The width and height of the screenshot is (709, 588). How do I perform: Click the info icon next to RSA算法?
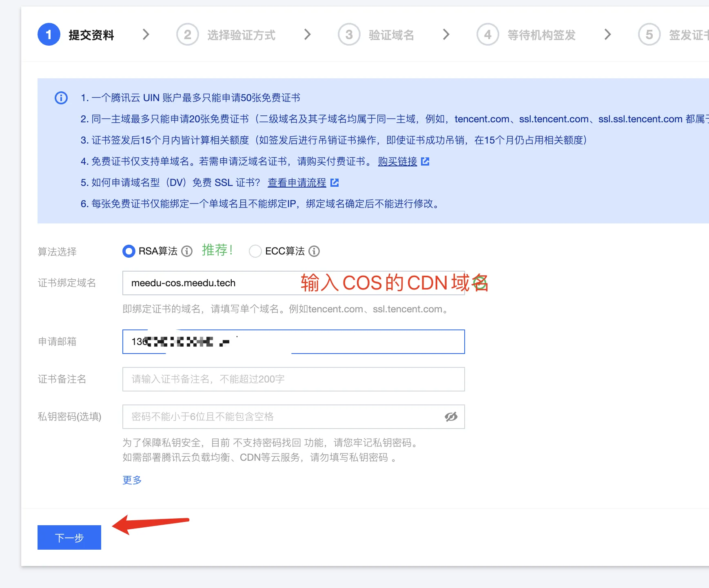(x=187, y=251)
